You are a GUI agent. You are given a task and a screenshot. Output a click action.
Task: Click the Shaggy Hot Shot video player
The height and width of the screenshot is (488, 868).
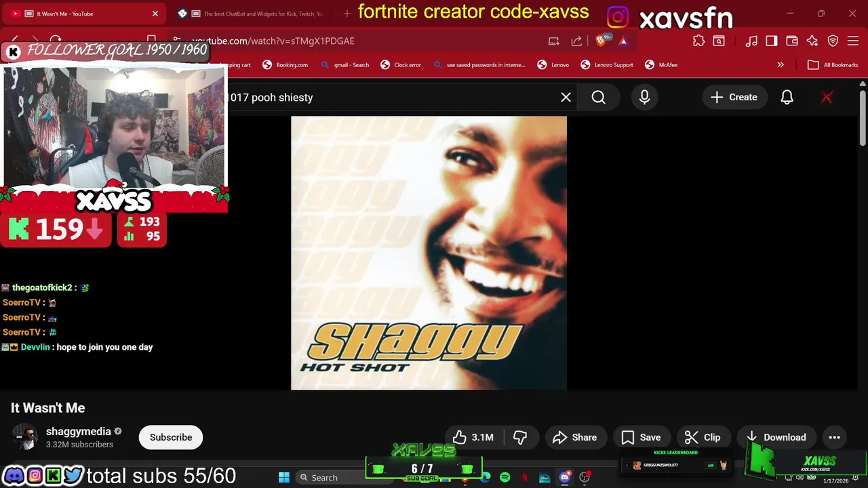pyautogui.click(x=429, y=253)
